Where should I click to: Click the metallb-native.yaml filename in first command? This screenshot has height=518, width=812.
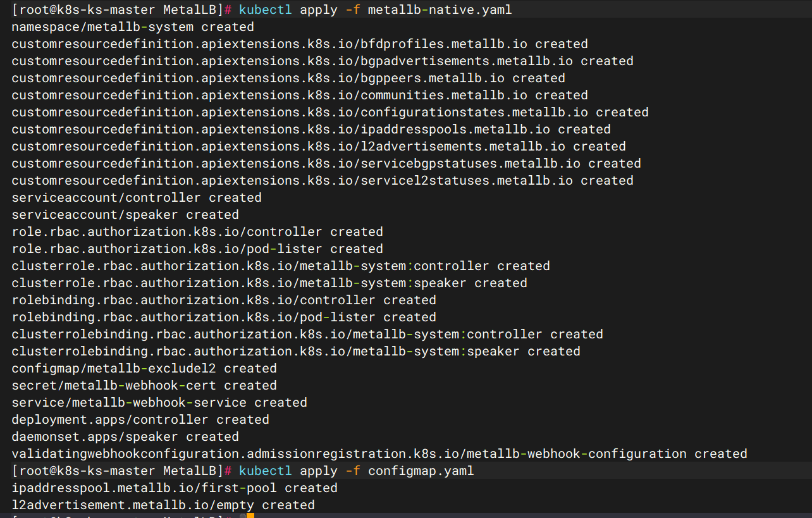tap(440, 9)
